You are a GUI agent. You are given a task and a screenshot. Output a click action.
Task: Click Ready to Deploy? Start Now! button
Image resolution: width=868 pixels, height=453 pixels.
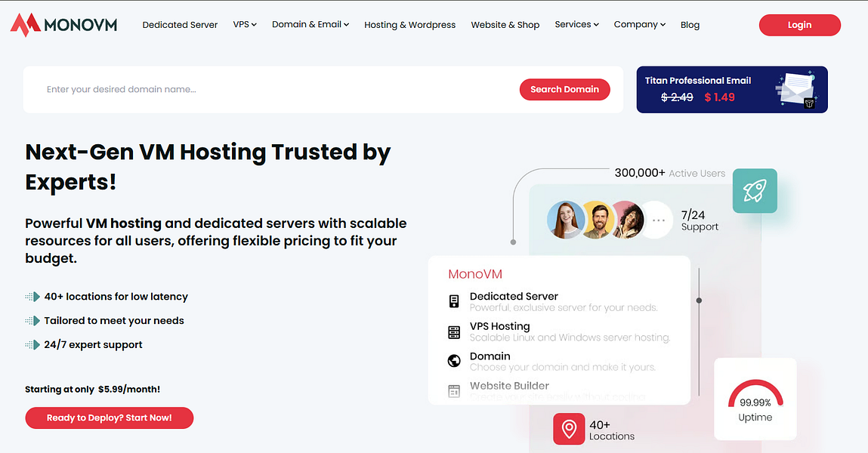109,418
